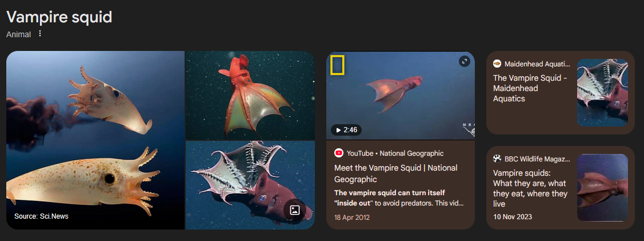Click 'YouTube • National Geographic' source label
The height and width of the screenshot is (241, 644).
tap(395, 153)
